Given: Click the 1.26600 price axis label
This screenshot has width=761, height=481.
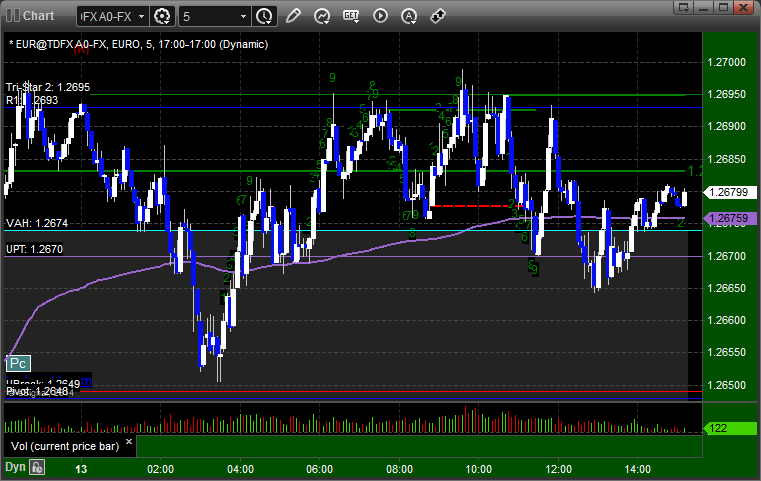Looking at the screenshot, I should [727, 320].
